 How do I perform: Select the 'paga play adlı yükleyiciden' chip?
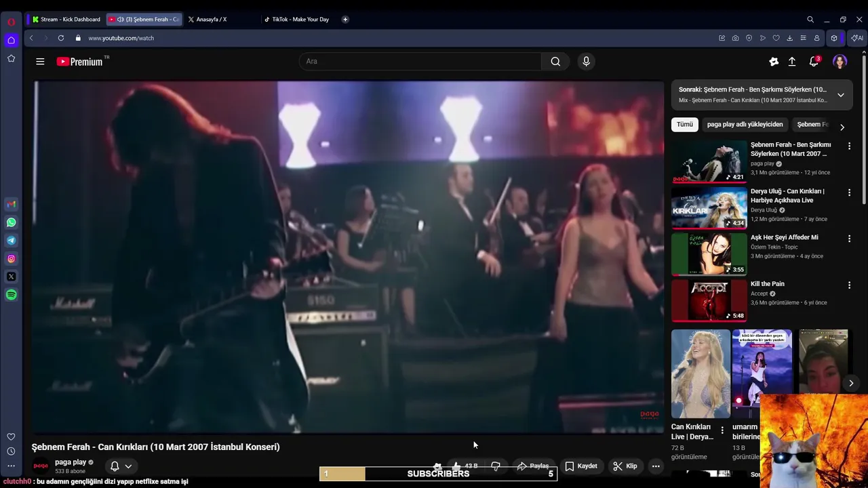pos(745,125)
